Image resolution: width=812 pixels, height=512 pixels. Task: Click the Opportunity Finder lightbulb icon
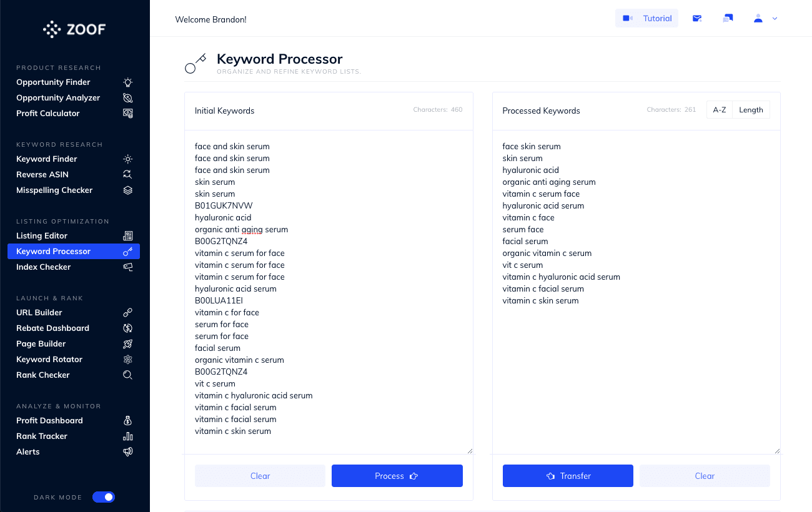pos(127,82)
